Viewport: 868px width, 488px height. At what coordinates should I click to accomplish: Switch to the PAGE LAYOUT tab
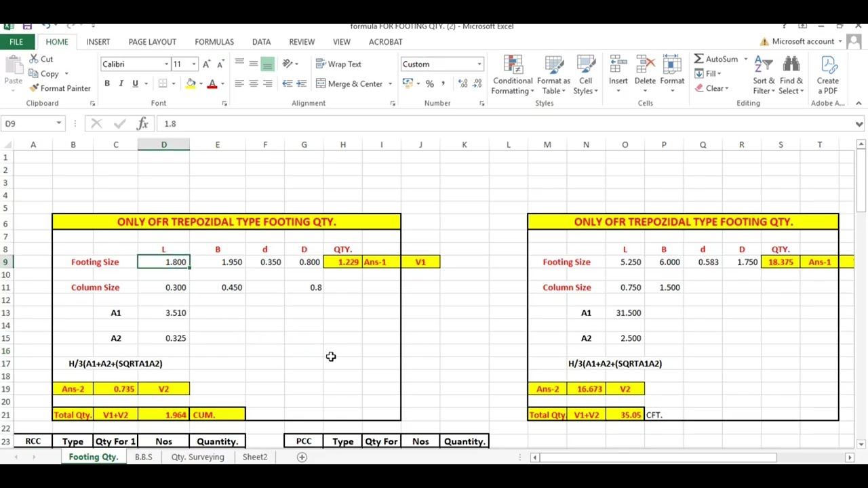click(x=153, y=41)
